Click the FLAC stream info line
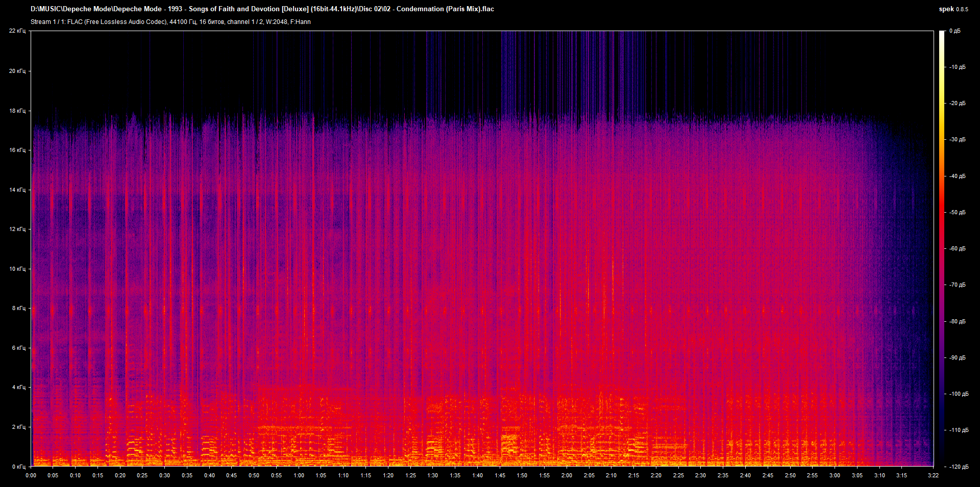The height and width of the screenshot is (487, 980). pos(170,22)
